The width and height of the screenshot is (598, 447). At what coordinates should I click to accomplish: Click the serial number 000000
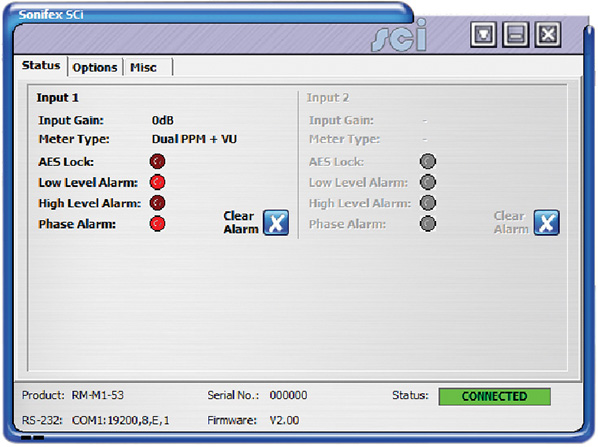[288, 395]
